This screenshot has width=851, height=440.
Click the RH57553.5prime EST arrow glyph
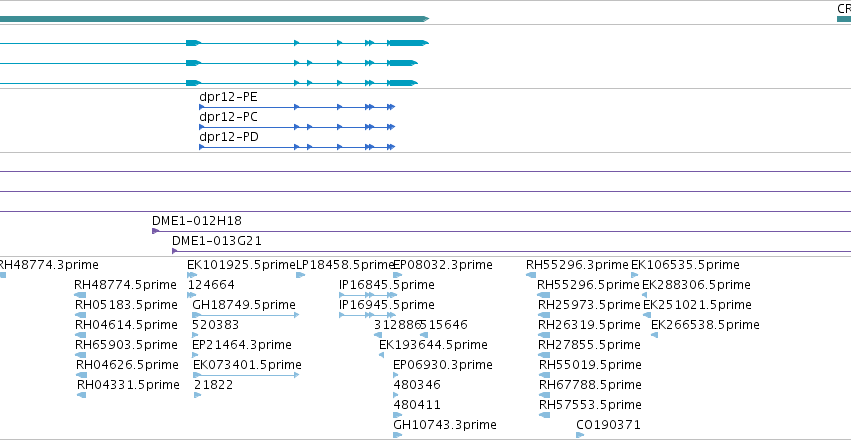[544, 415]
